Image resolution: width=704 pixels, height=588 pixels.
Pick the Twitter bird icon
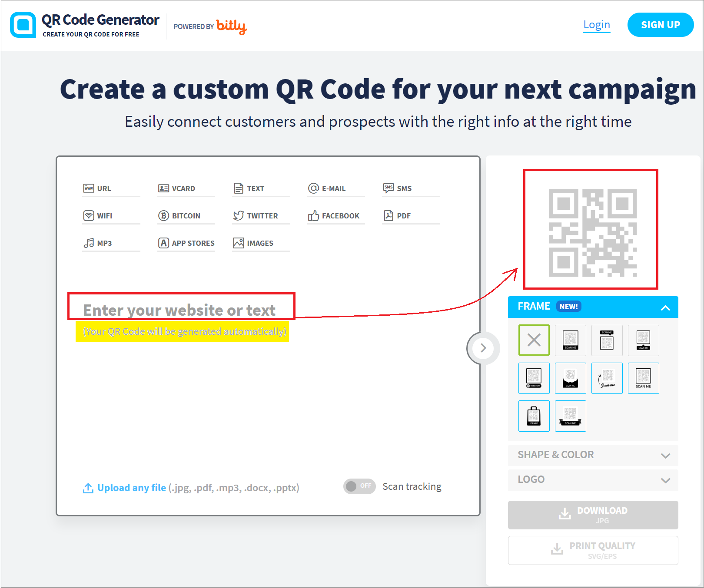pyautogui.click(x=239, y=216)
